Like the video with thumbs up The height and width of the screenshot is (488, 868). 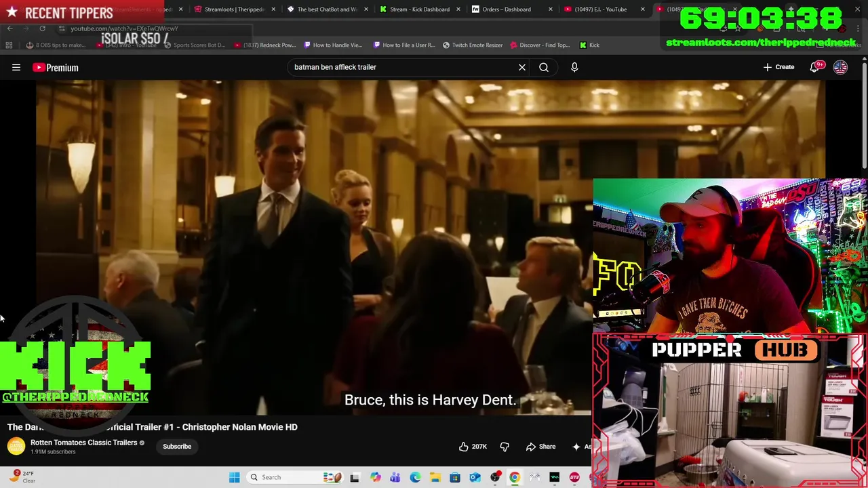click(473, 447)
